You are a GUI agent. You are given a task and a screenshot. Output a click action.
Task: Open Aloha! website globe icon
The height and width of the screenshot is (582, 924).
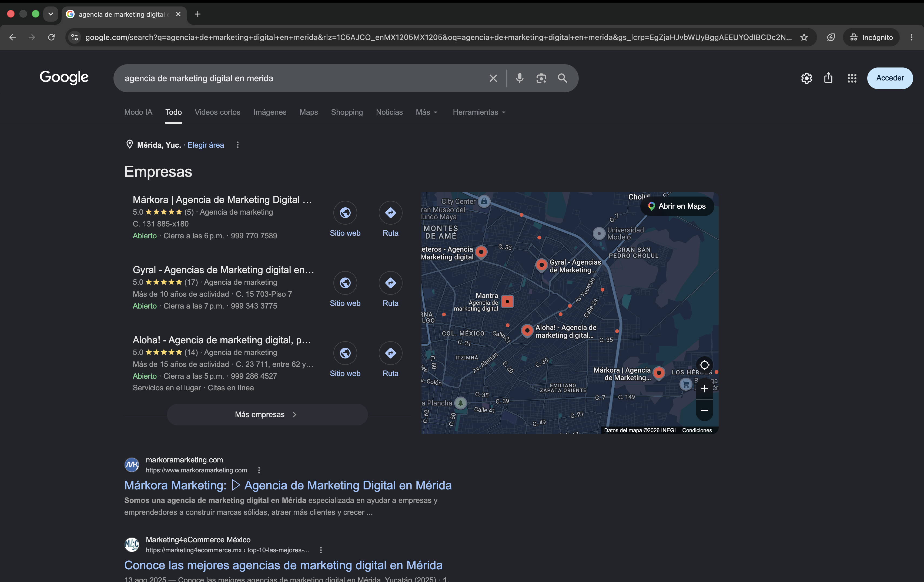(x=345, y=353)
